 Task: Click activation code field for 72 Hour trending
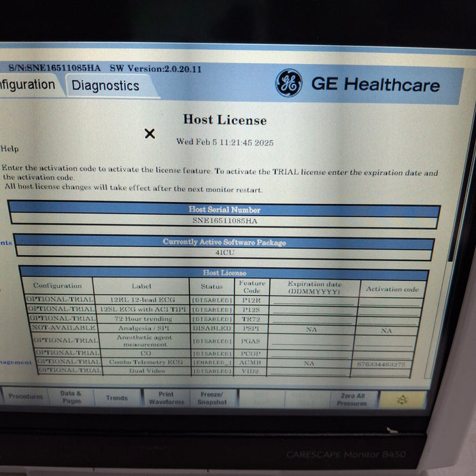[388, 320]
